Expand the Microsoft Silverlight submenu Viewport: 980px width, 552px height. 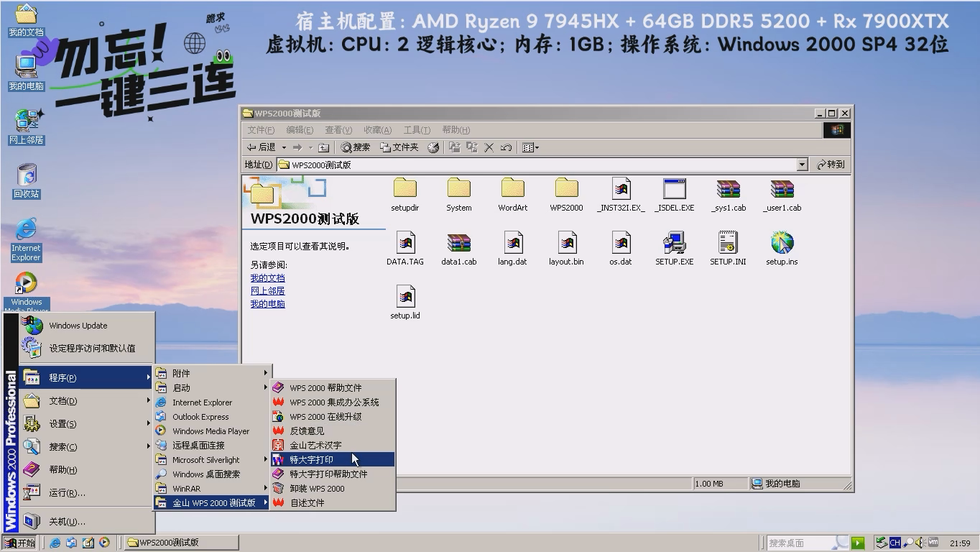coord(213,459)
